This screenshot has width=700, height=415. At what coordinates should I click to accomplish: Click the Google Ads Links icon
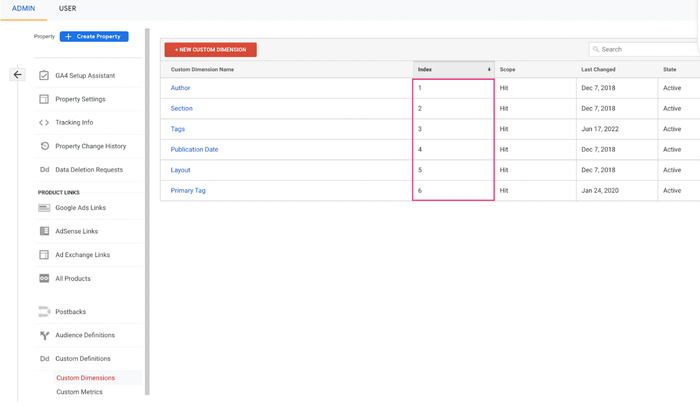point(44,208)
